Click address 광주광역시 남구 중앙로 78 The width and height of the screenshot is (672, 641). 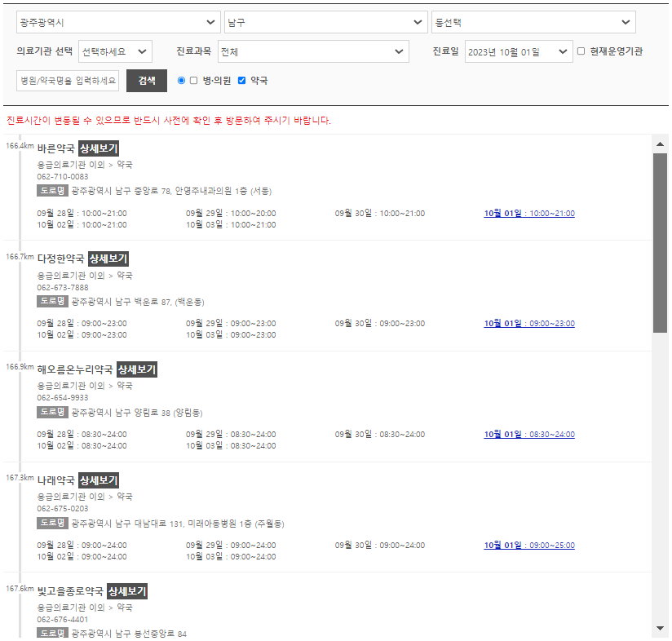171,191
